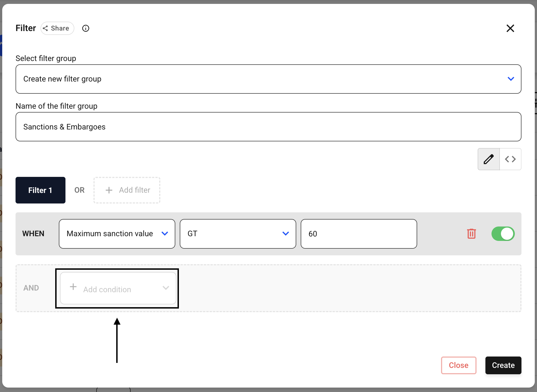Open the Select filter group dropdown

pyautogui.click(x=268, y=79)
